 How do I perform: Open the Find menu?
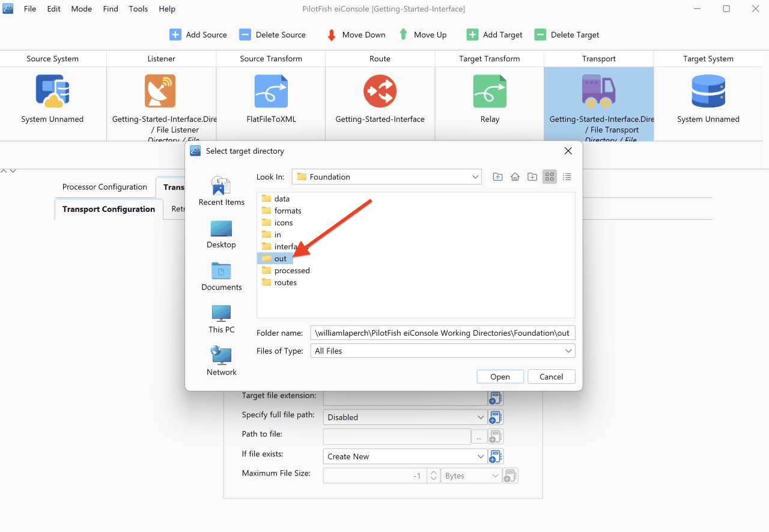click(111, 9)
